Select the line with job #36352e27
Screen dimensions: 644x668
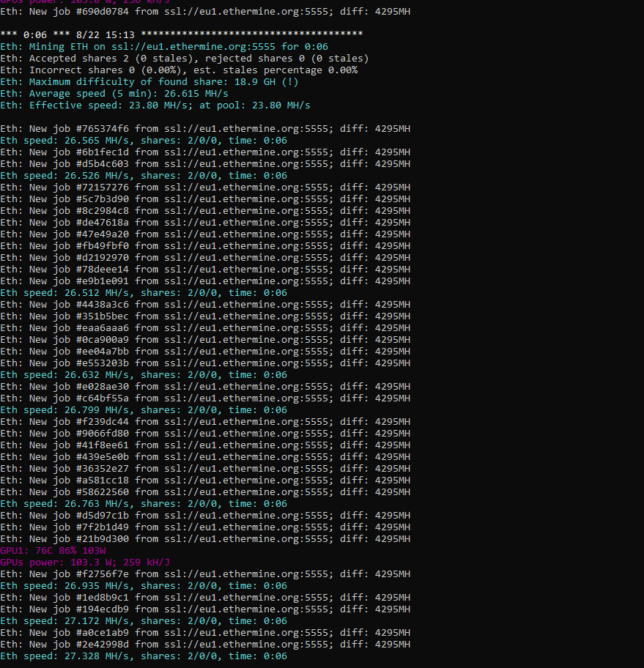(x=205, y=468)
